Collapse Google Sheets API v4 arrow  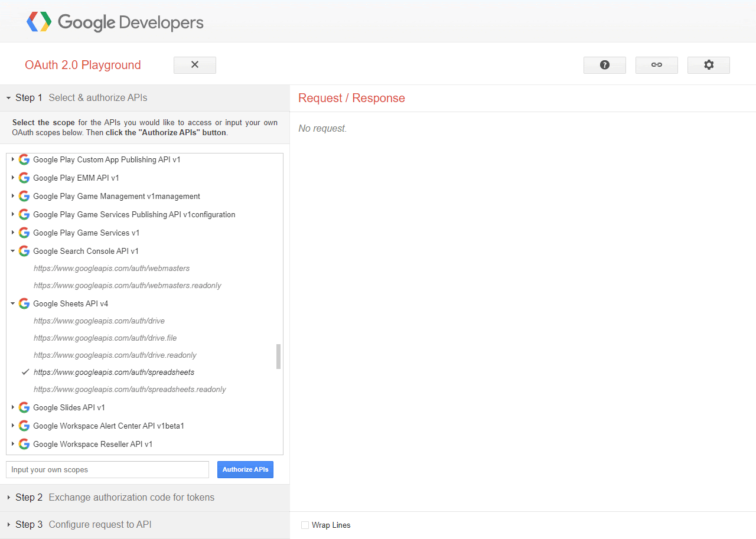pyautogui.click(x=12, y=303)
